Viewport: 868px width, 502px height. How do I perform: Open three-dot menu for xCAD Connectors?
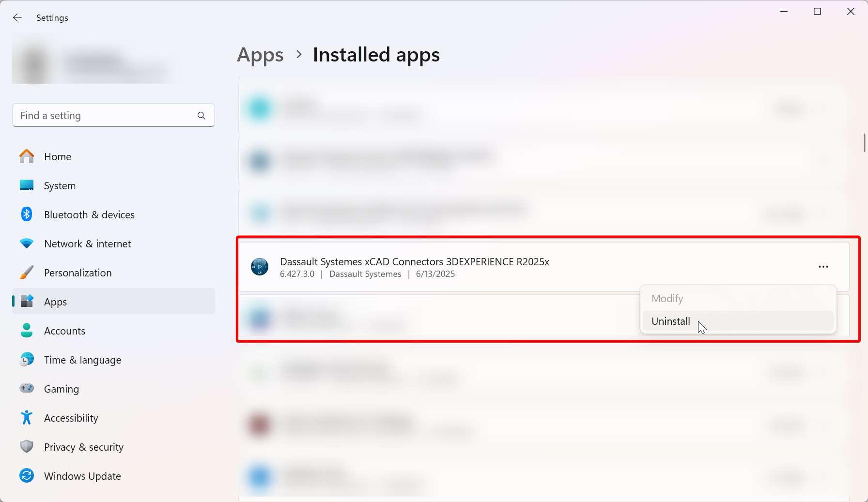click(x=823, y=267)
